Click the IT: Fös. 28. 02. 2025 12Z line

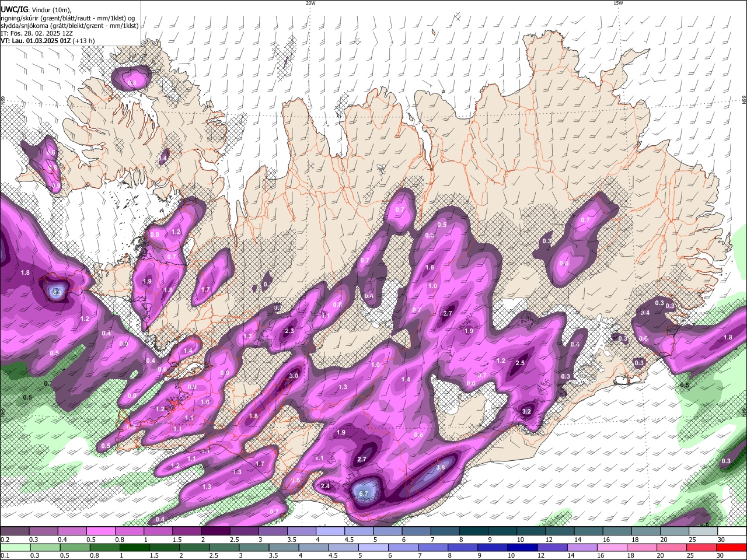click(37, 33)
